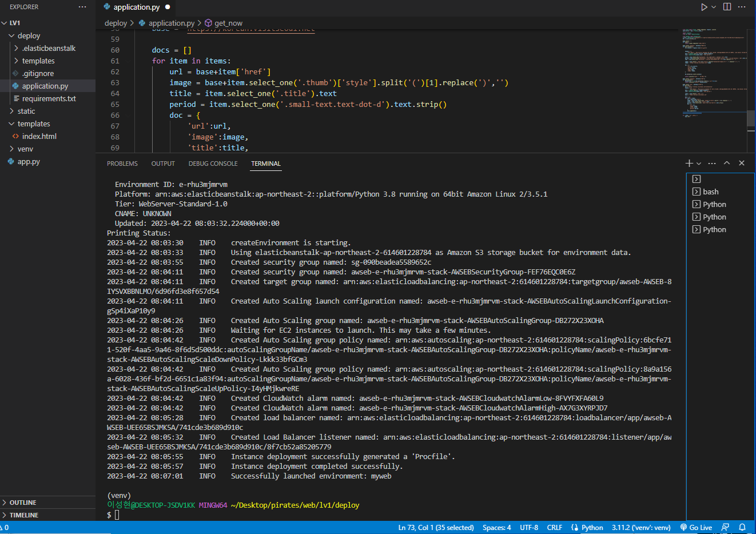Change indentation Spaces: 4

(x=497, y=527)
